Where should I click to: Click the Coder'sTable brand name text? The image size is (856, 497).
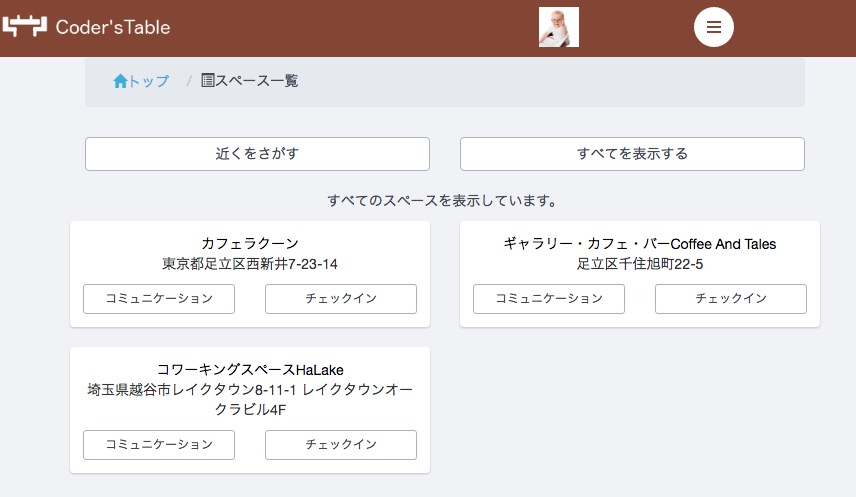coord(112,27)
